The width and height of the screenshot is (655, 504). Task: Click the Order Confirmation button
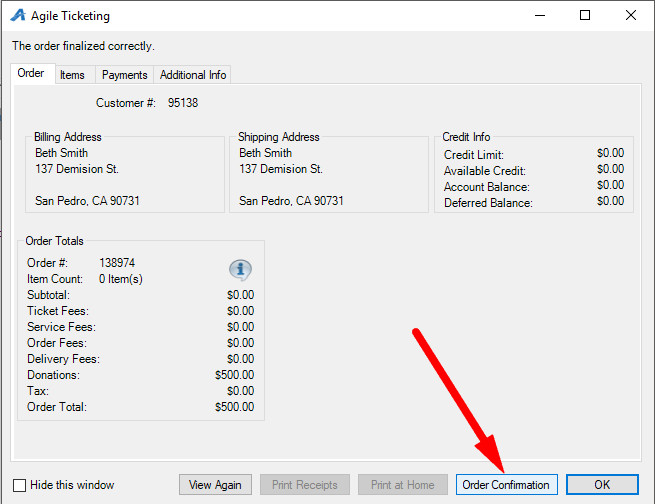point(506,485)
